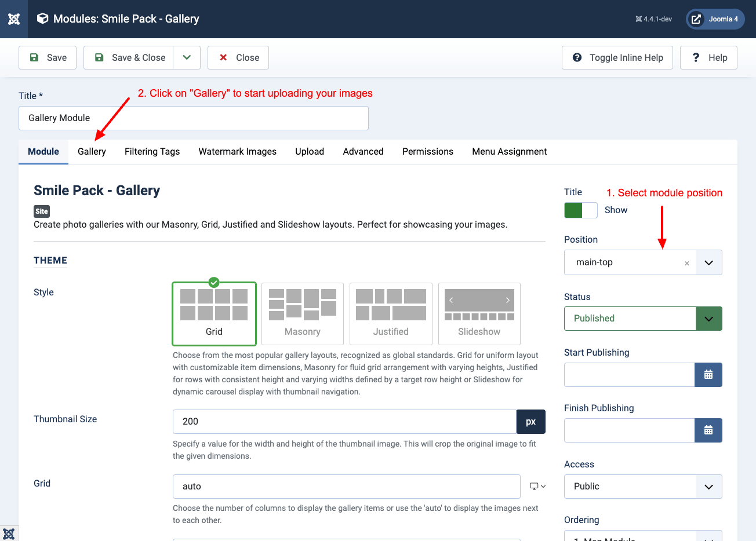Open the Gallery tab
Image resolution: width=756 pixels, height=541 pixels.
(x=92, y=152)
